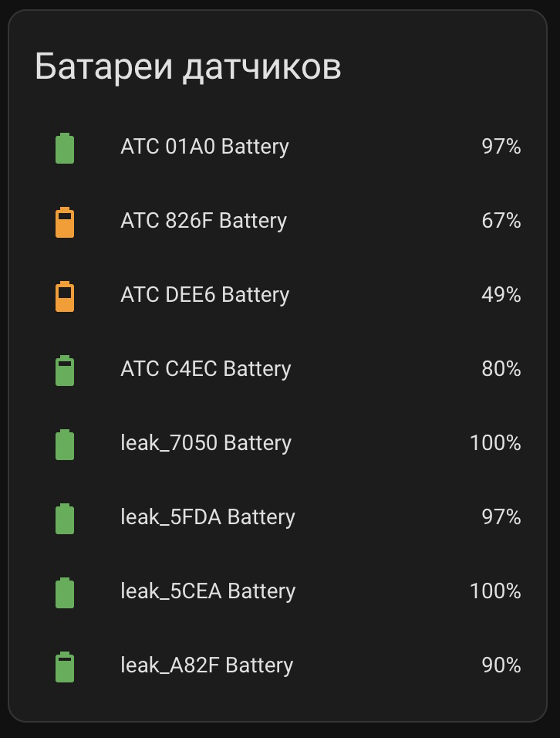Click the 67% value for ATC 826F
560x738 pixels.
pyautogui.click(x=501, y=221)
